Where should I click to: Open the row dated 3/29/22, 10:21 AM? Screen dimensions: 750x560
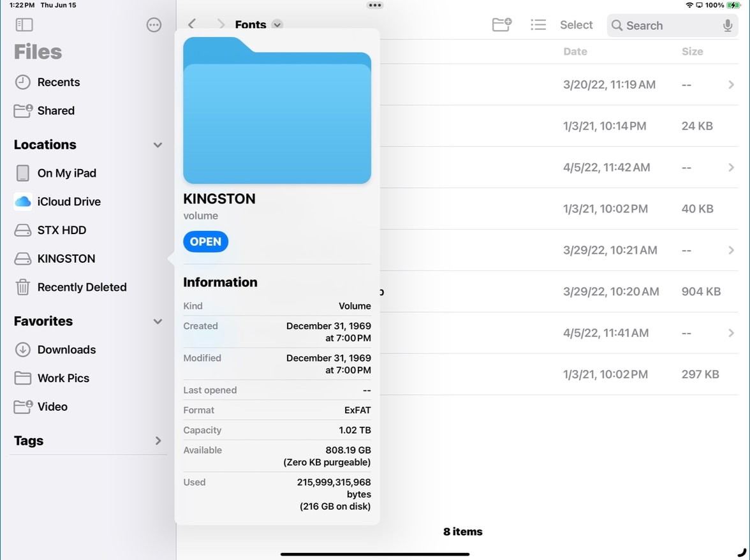pyautogui.click(x=560, y=250)
